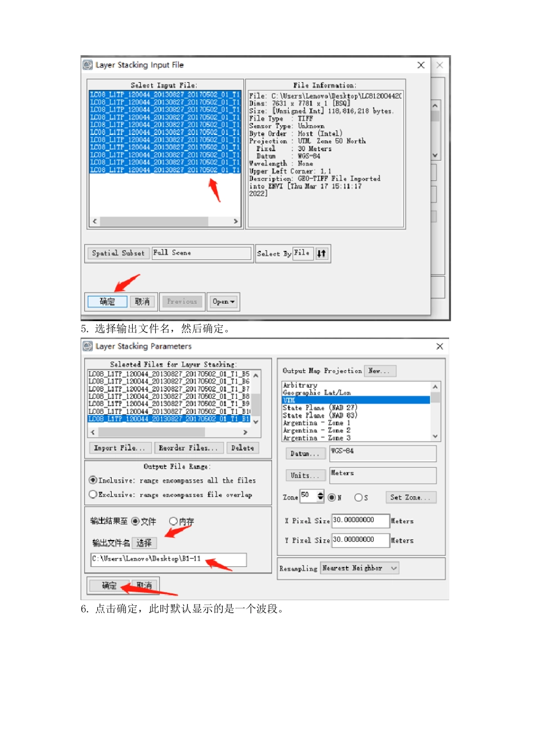
Task: Click the Datum... button
Action: tap(305, 453)
